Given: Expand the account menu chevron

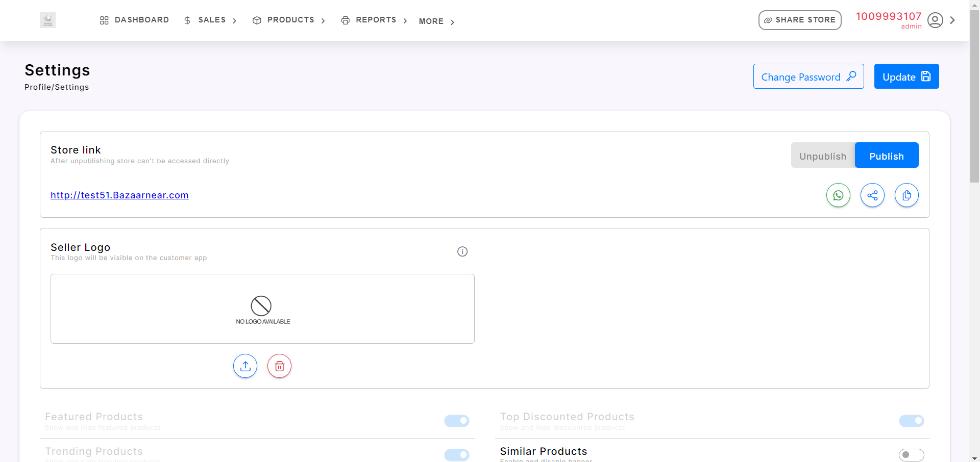Looking at the screenshot, I should (x=952, y=20).
